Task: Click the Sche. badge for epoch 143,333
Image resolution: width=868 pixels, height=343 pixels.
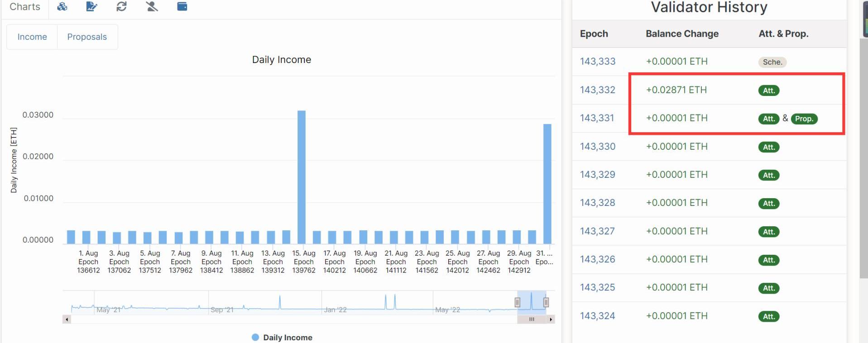Action: (x=772, y=62)
